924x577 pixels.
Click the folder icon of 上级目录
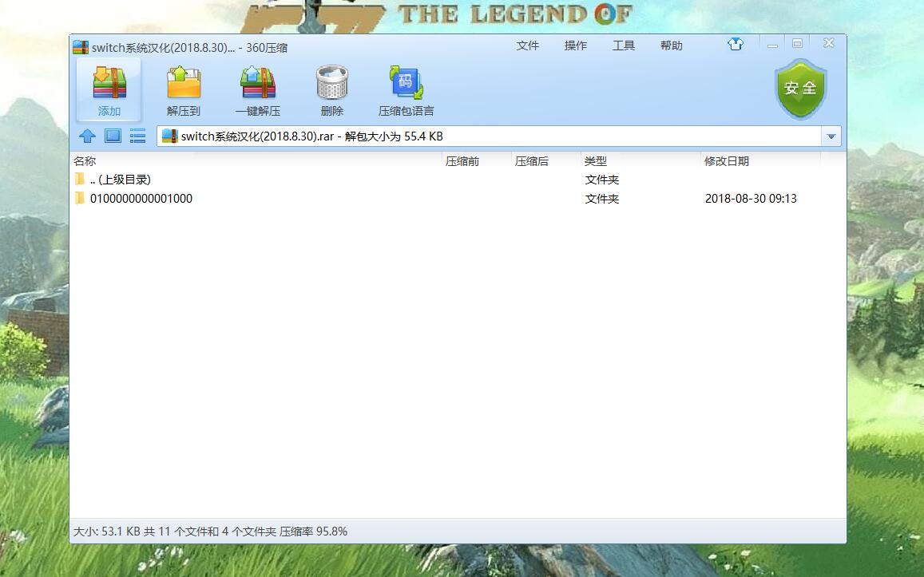[x=80, y=179]
